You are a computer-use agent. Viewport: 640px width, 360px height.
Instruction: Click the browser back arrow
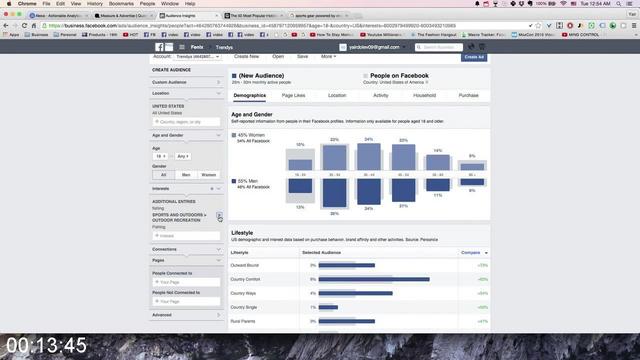6,25
